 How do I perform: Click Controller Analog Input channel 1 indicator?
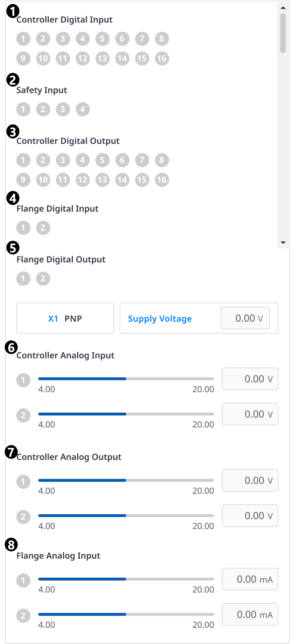click(x=23, y=380)
